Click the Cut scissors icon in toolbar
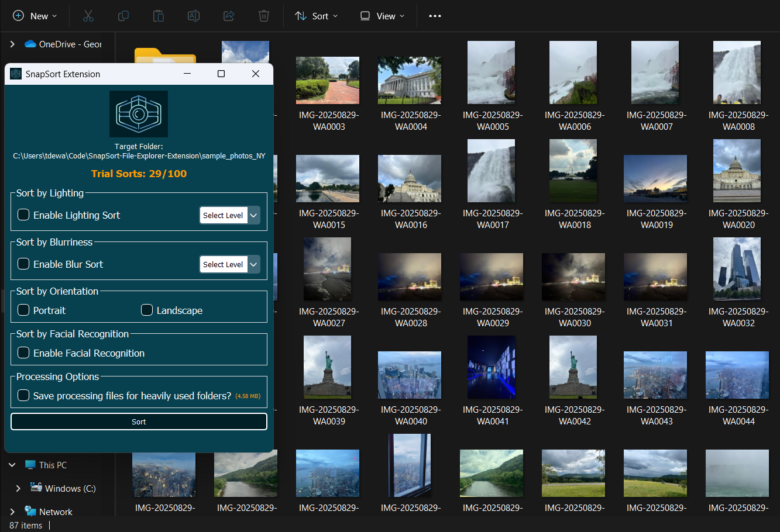780x532 pixels. (x=88, y=16)
